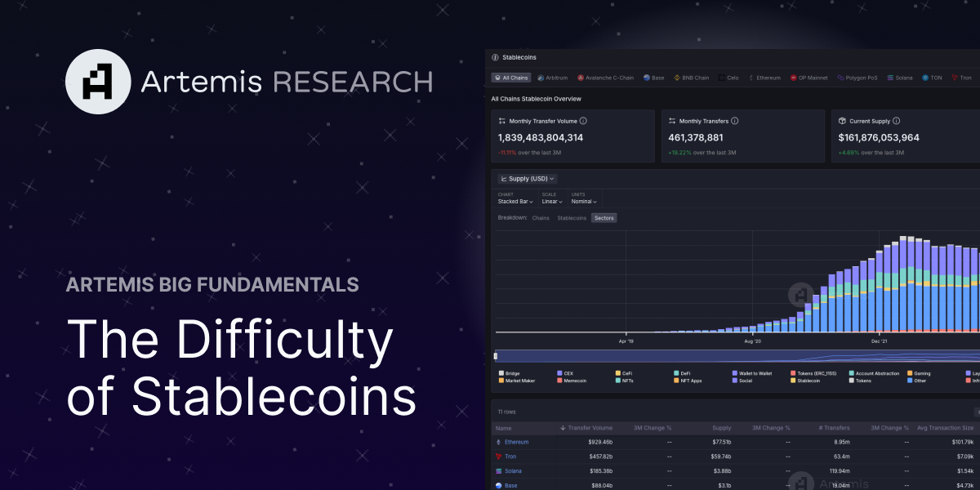Click the BNB Chain logo
980x490 pixels.
676,78
